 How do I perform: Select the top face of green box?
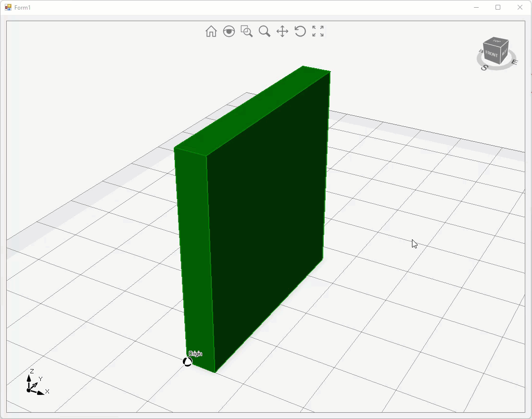tap(252, 111)
